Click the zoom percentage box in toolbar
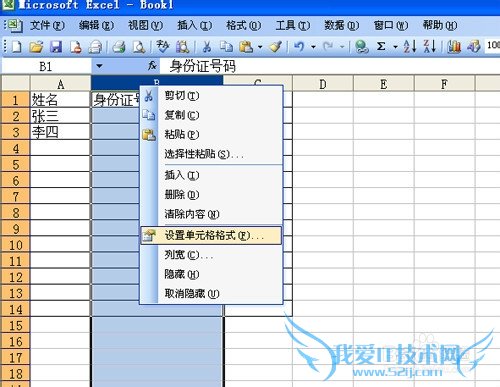This screenshot has height=387, width=500. (x=493, y=46)
